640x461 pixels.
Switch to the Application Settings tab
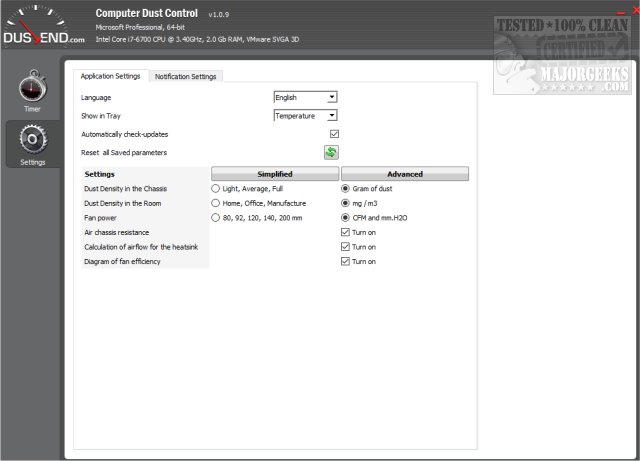pos(110,76)
